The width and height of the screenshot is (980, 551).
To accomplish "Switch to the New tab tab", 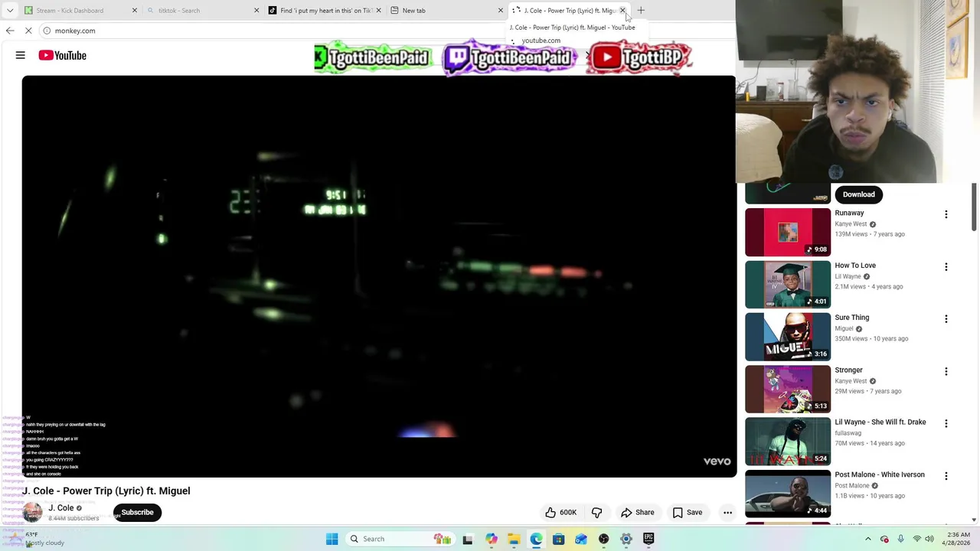I will pos(446,11).
